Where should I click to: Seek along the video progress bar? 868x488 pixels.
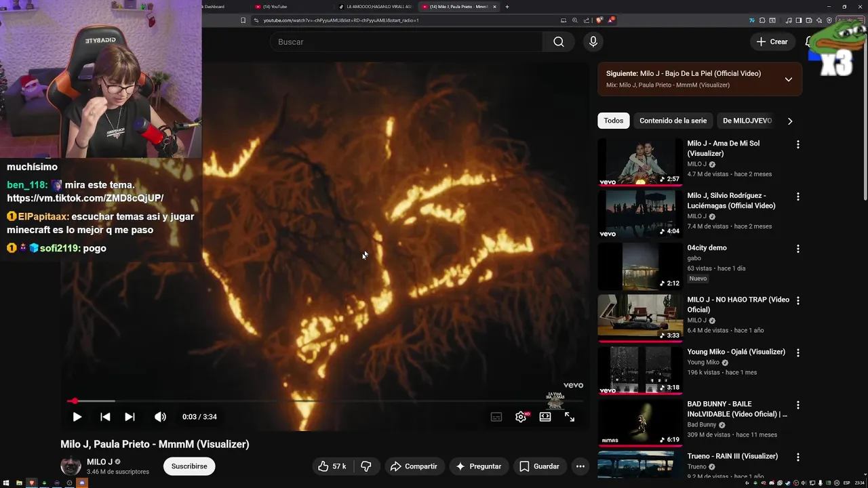pos(325,401)
